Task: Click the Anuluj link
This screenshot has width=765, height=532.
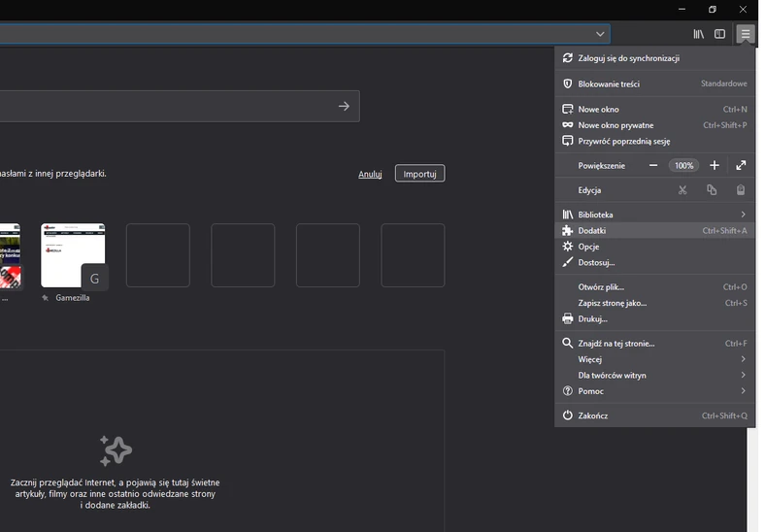Action: (x=370, y=174)
